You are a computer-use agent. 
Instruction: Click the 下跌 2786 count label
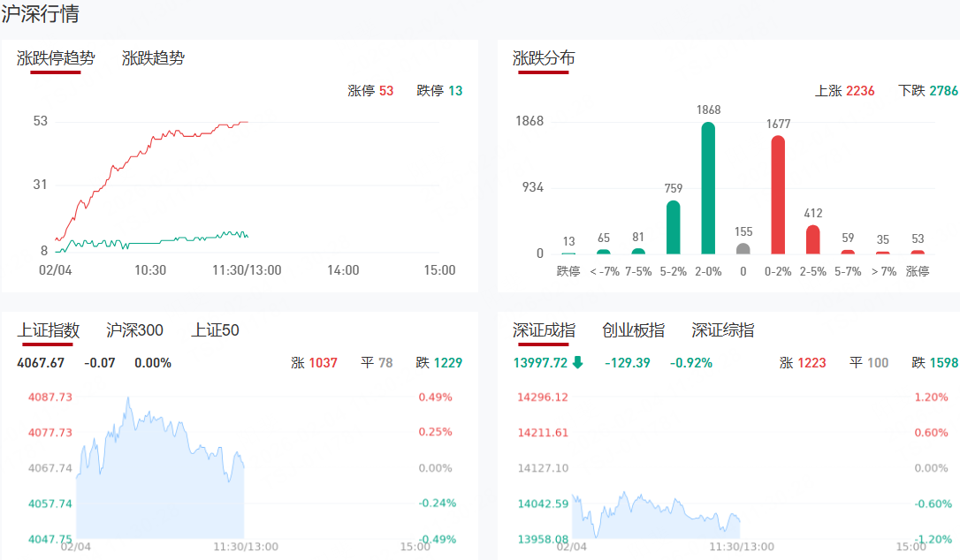click(928, 91)
